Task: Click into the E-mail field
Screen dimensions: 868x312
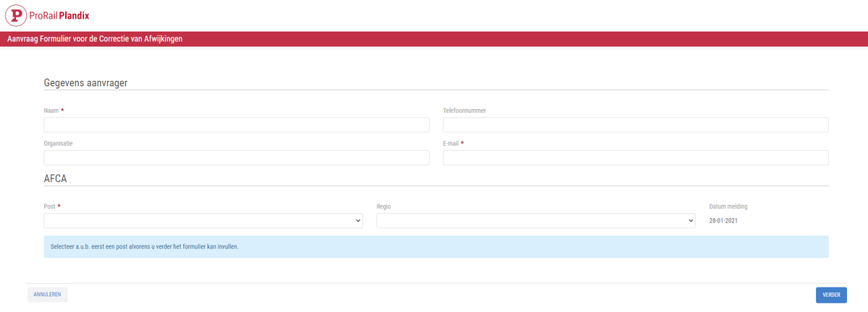Action: pos(636,157)
